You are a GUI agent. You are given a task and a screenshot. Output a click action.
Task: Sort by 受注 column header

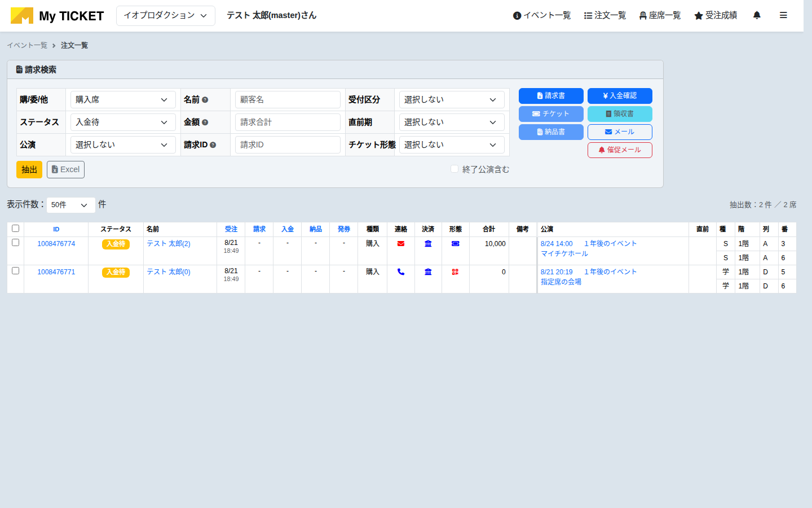pos(231,229)
